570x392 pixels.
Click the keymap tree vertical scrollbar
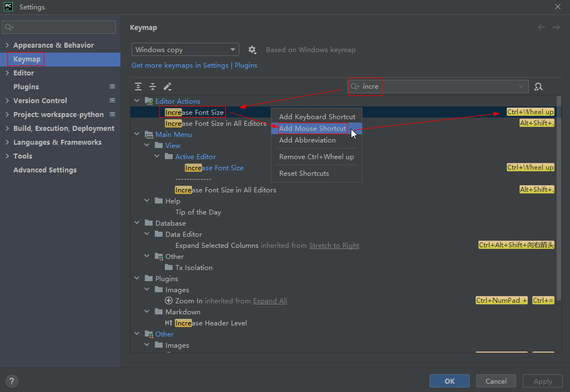tap(559, 198)
